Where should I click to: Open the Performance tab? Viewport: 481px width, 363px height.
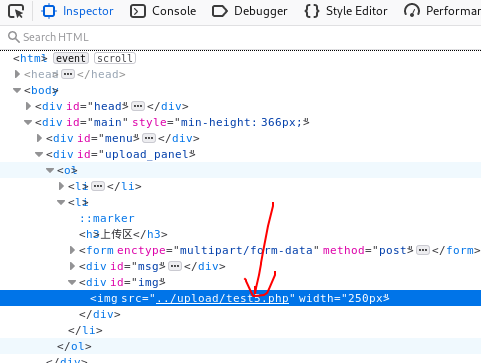[x=442, y=11]
